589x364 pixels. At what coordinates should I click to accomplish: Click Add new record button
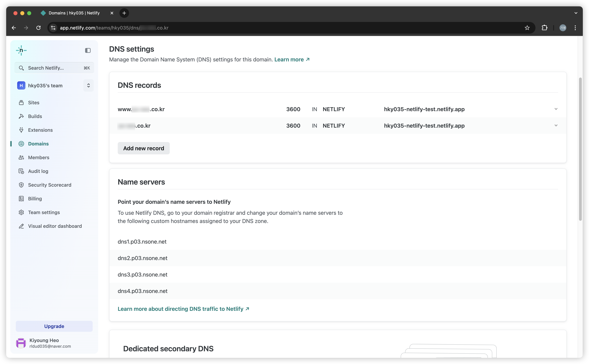coord(143,148)
